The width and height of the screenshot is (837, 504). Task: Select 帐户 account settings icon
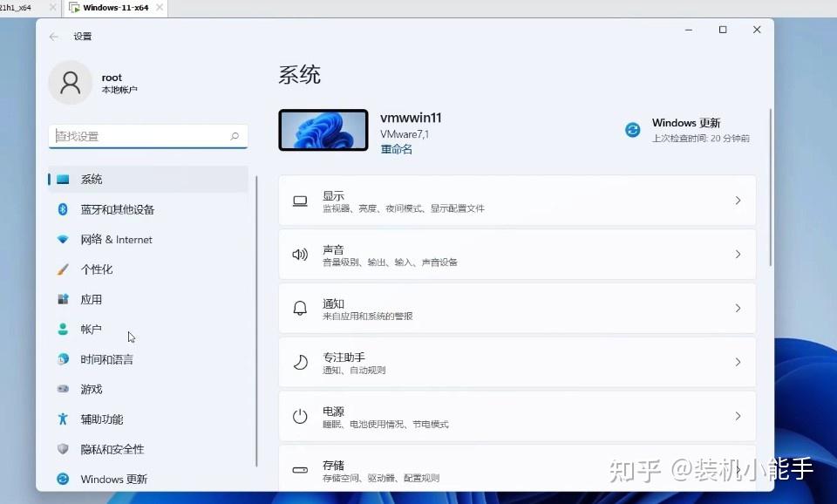90,329
